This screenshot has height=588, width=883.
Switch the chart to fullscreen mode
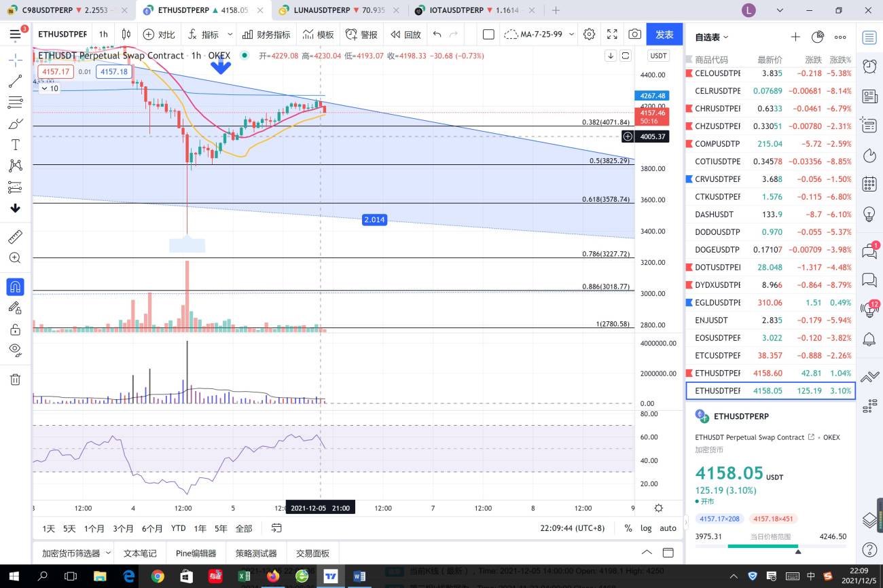(x=612, y=35)
